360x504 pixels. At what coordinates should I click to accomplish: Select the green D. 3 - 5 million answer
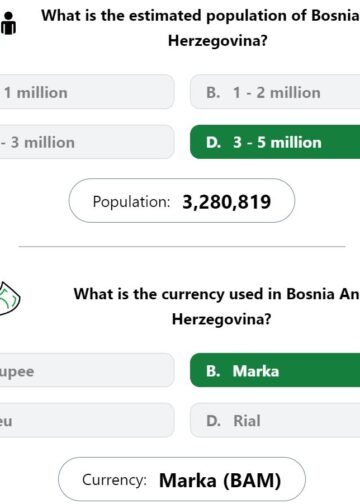(x=275, y=142)
